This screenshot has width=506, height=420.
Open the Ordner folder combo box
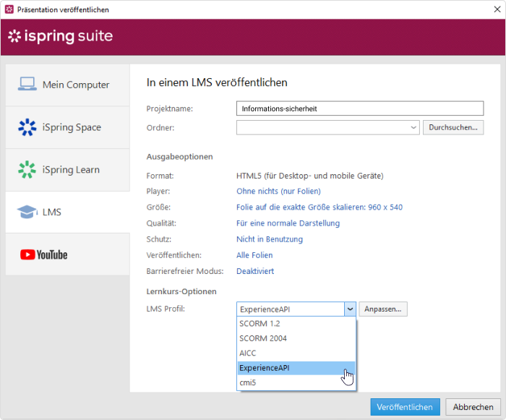pyautogui.click(x=328, y=127)
